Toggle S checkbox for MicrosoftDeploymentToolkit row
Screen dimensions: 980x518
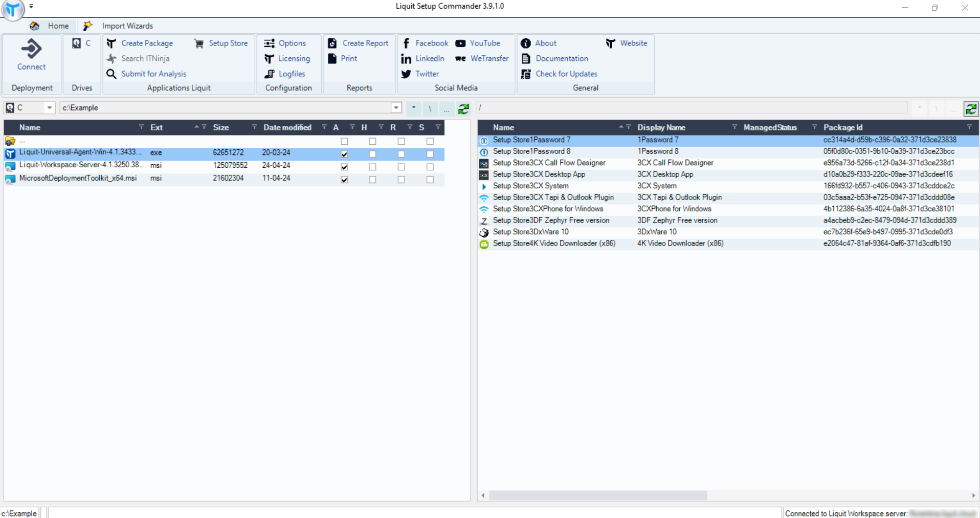click(x=430, y=179)
